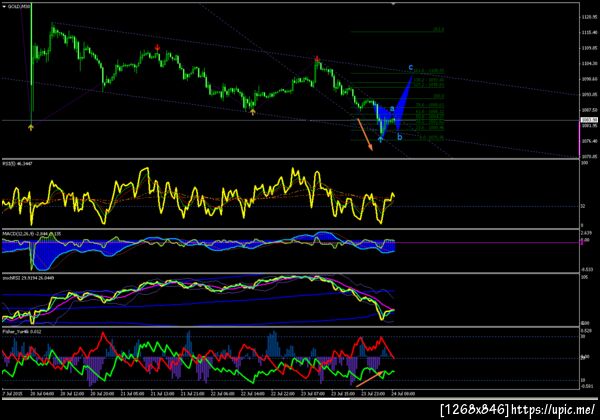Click the 1115.40 price scale label

pyautogui.click(x=589, y=33)
